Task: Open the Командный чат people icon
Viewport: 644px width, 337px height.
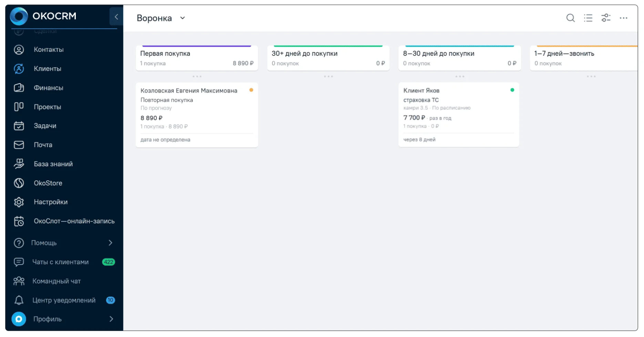Action: click(19, 281)
